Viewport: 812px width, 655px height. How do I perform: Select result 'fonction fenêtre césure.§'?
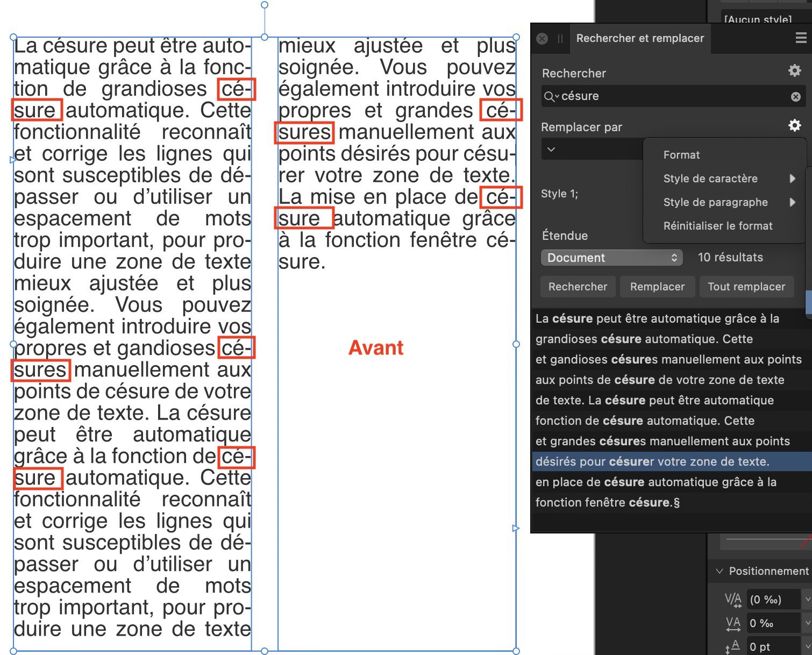click(671, 503)
